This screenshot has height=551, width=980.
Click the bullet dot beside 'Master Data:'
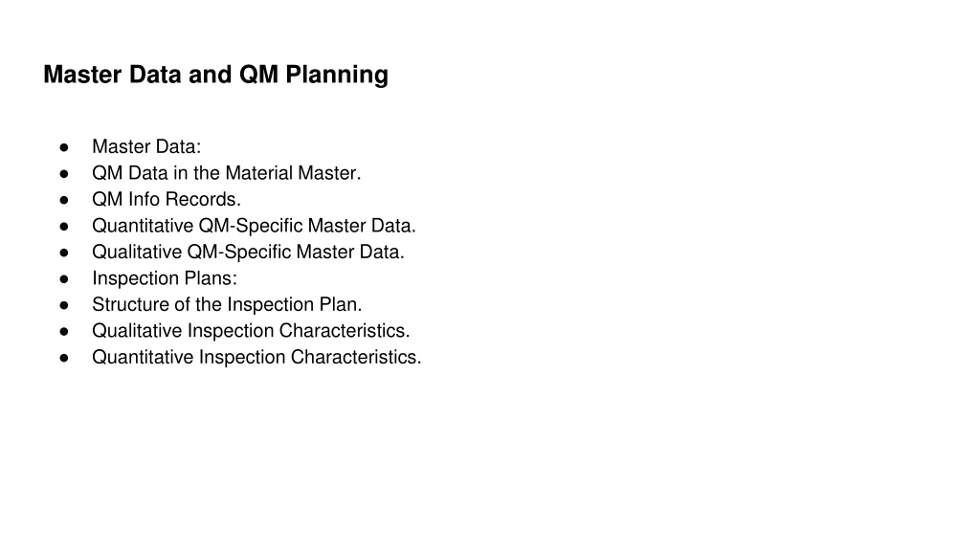point(64,147)
